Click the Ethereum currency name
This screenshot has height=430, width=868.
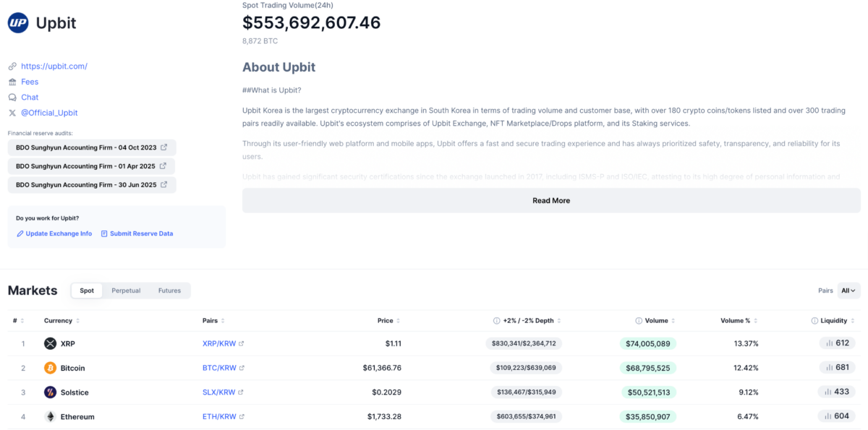pyautogui.click(x=77, y=417)
